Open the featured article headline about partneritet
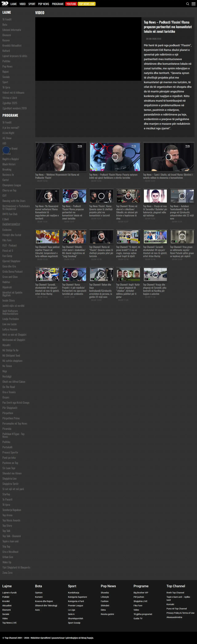The image size is (197, 644). [x=168, y=27]
